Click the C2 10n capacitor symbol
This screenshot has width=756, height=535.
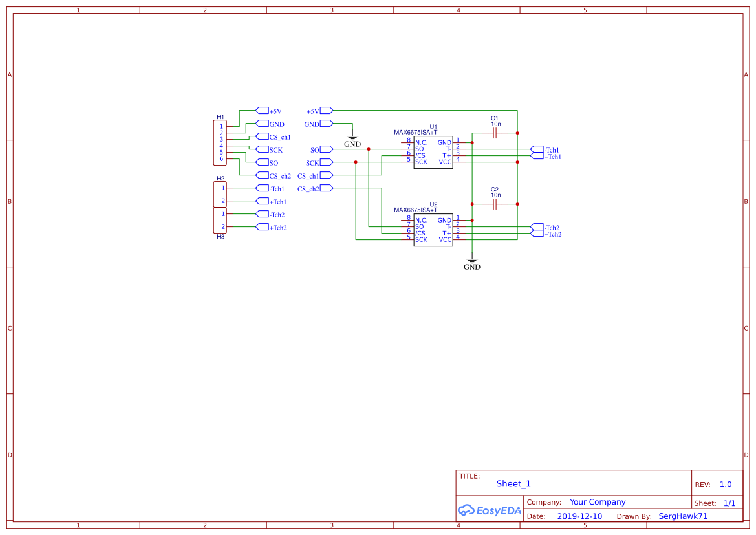pyautogui.click(x=493, y=204)
